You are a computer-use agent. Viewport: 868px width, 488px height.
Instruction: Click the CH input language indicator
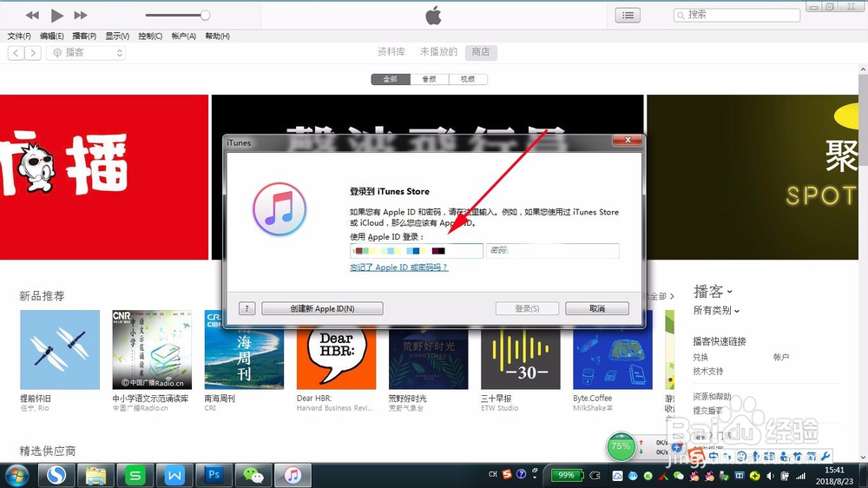[x=493, y=475]
